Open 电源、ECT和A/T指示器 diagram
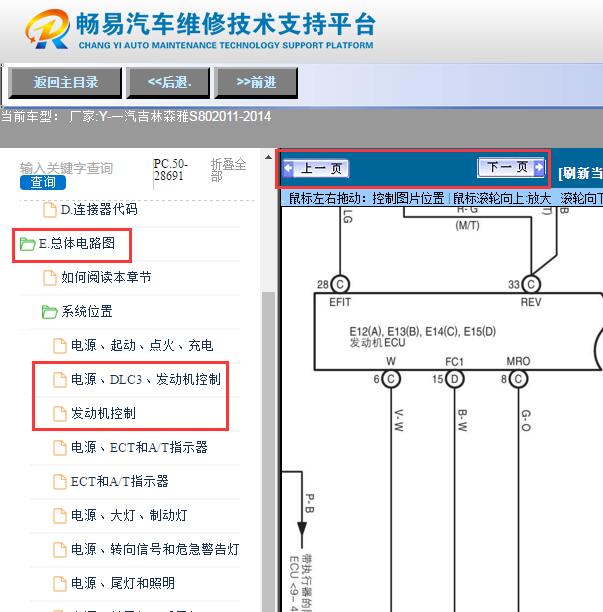The width and height of the screenshot is (603, 612). click(139, 447)
